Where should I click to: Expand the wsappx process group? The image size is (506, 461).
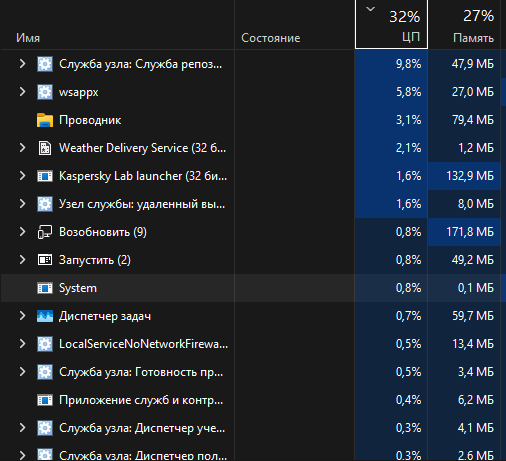click(x=22, y=92)
